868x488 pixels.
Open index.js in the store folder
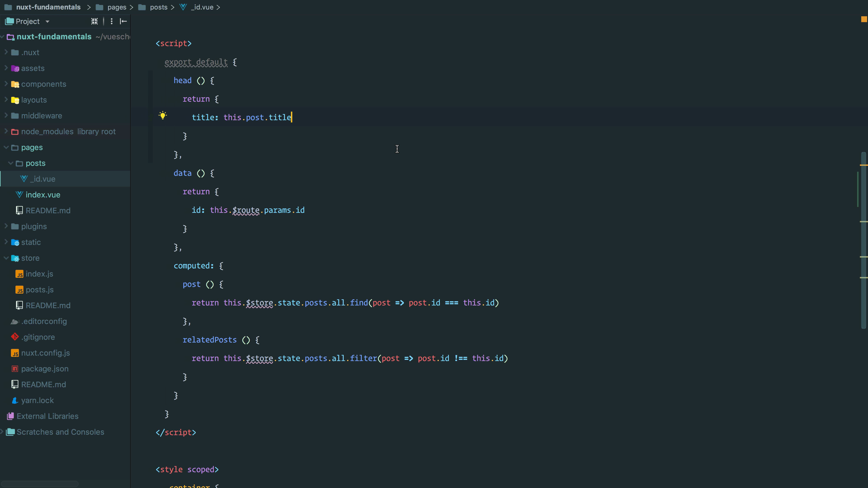(x=39, y=274)
